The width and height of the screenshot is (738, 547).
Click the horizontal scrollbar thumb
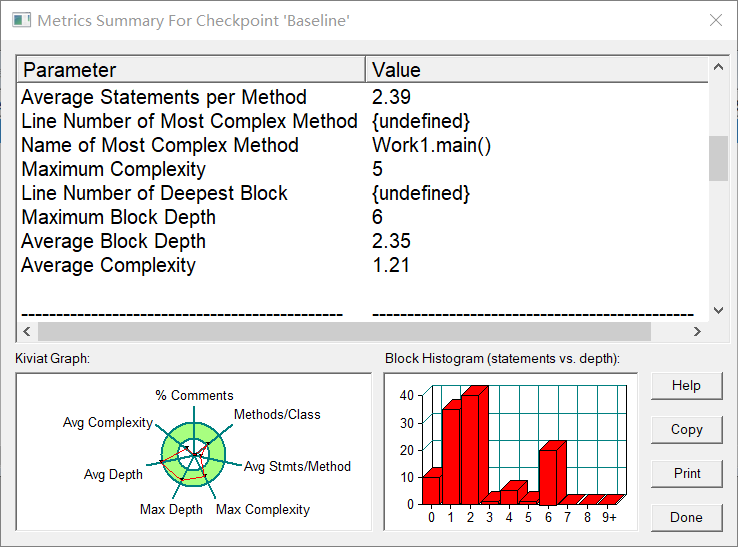click(344, 331)
